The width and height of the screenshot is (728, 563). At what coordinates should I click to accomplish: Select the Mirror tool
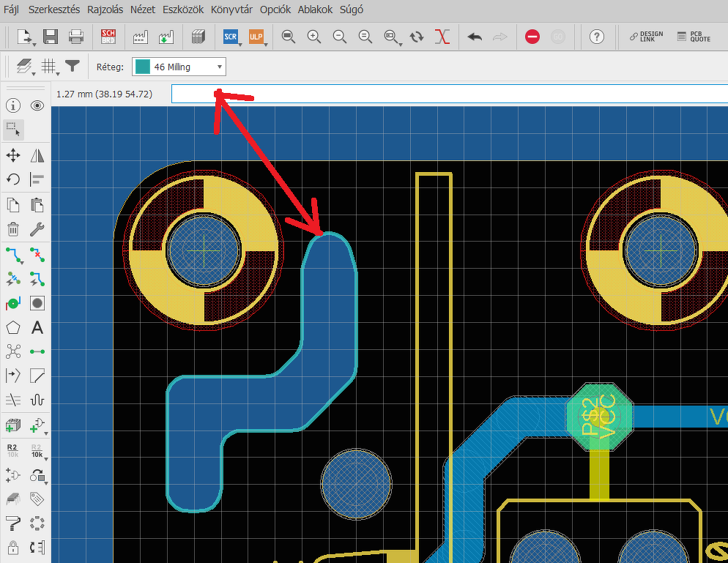(x=37, y=155)
